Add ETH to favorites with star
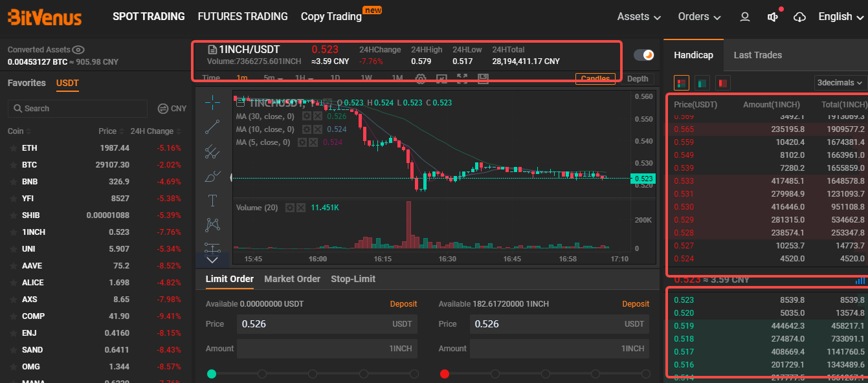 (13, 148)
